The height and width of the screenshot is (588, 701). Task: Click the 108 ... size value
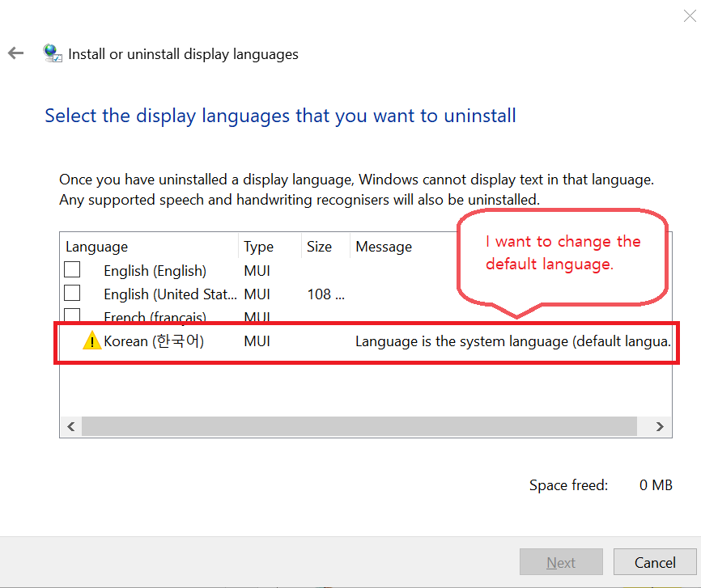click(326, 294)
